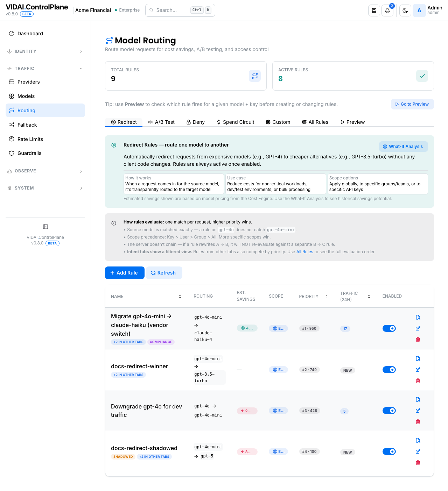
Task: Disable the docs-redirect-winner rule toggle
Action: [x=389, y=370]
